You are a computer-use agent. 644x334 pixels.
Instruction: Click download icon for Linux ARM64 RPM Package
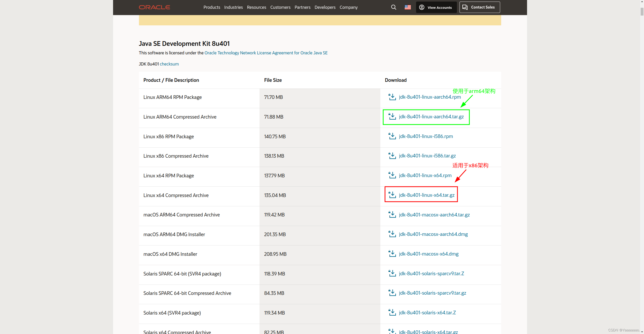tap(392, 97)
